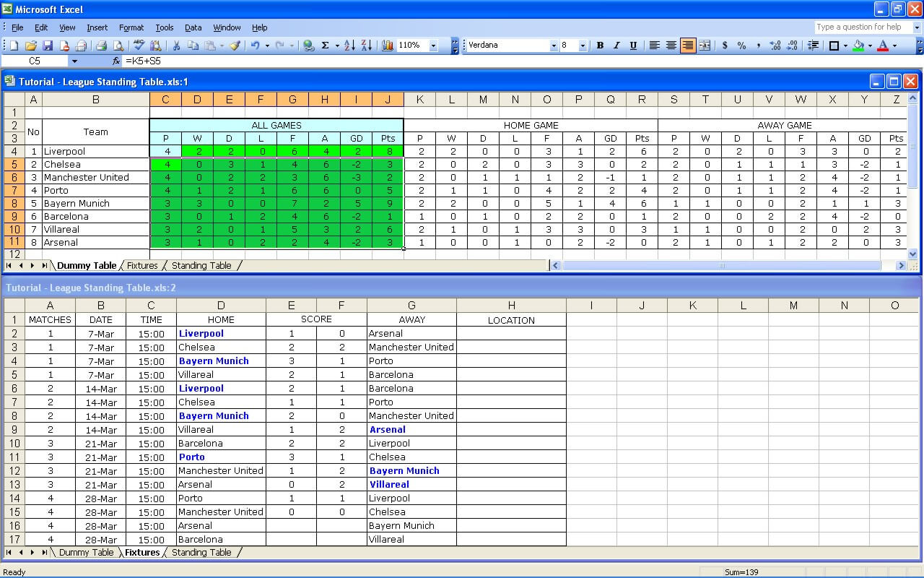Select the Format Painter brush
Image resolution: width=924 pixels, height=578 pixels.
tap(235, 45)
